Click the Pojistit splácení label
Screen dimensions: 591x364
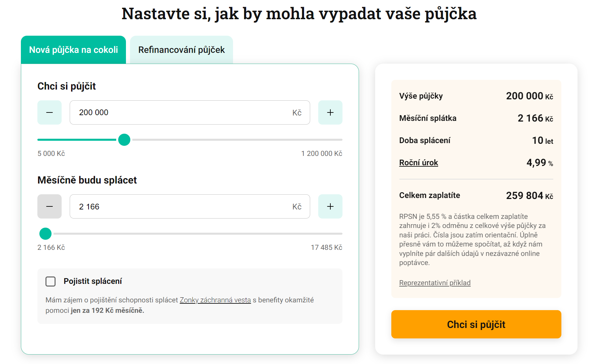pos(93,281)
